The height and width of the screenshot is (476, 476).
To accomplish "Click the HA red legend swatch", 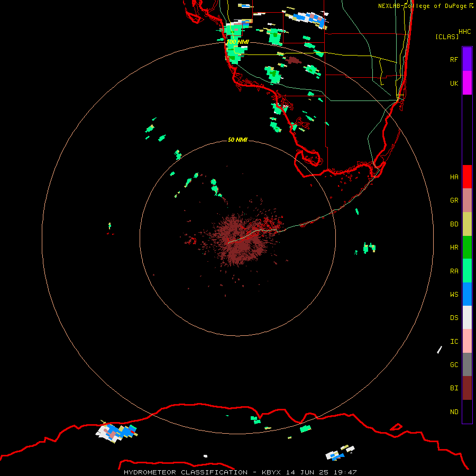I will click(467, 177).
